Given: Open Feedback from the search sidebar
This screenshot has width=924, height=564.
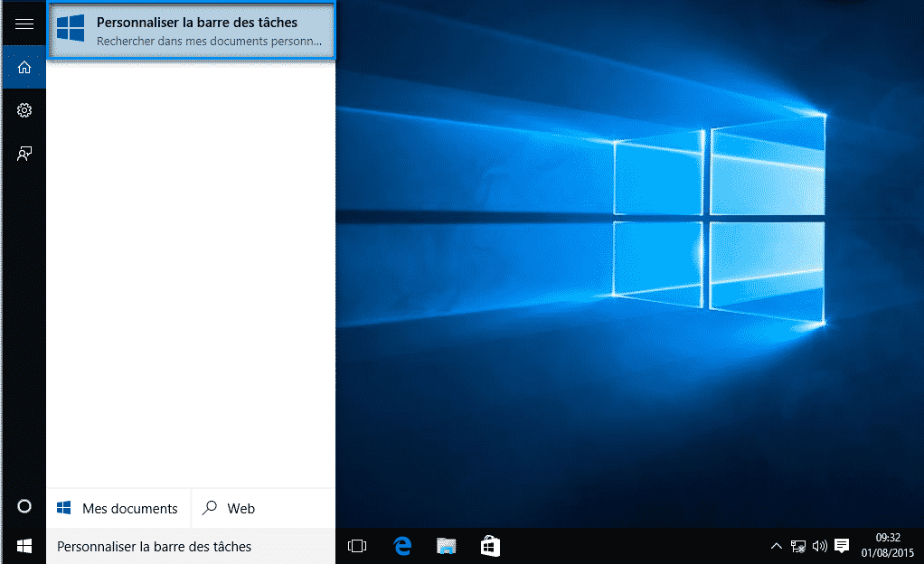Looking at the screenshot, I should coord(23,153).
